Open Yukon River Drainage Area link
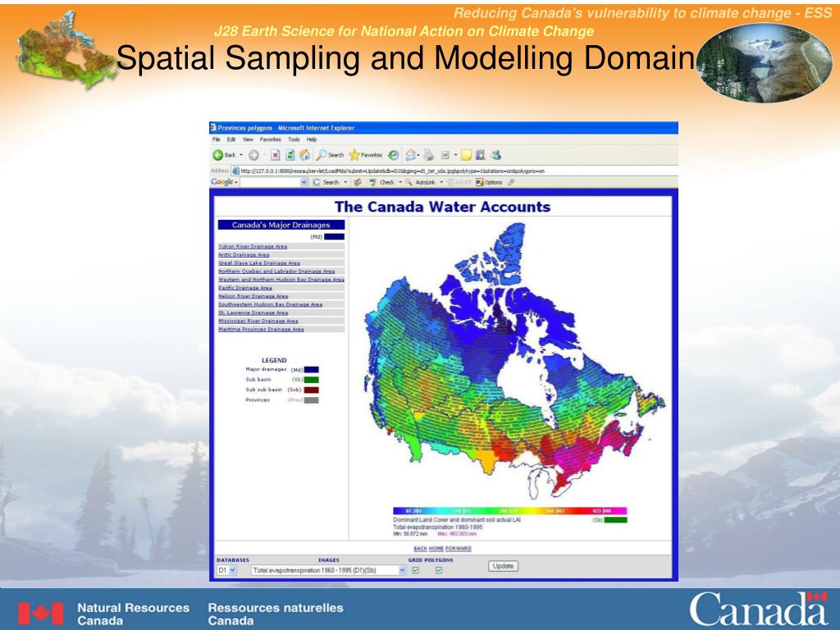Image resolution: width=840 pixels, height=630 pixels. [x=253, y=246]
